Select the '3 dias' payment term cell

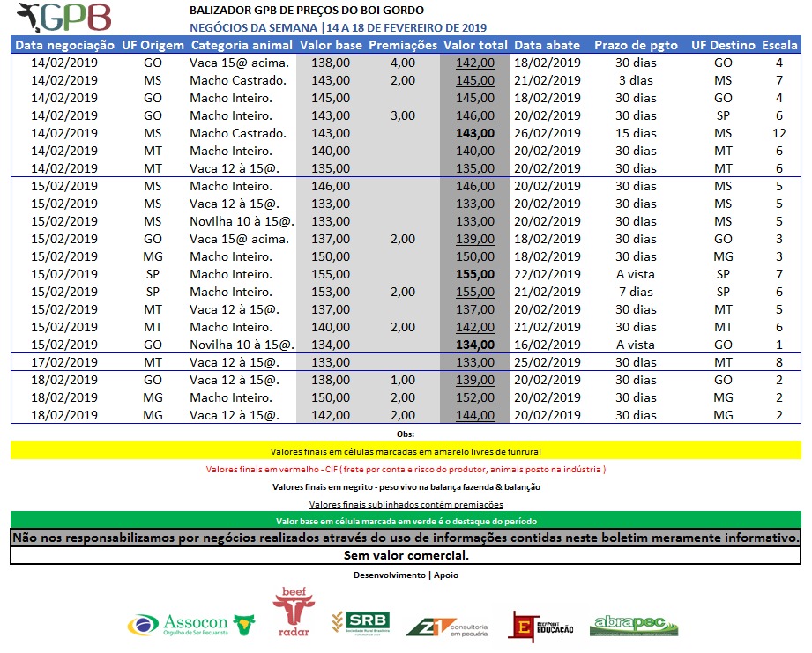(636, 80)
